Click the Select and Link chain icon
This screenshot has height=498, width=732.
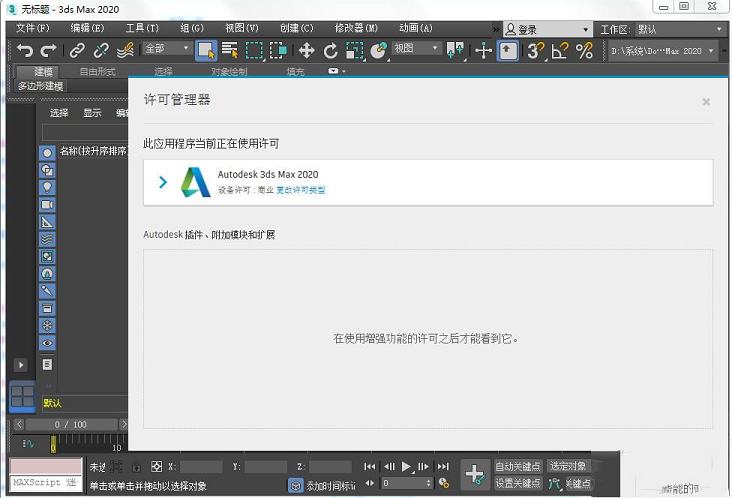click(x=76, y=50)
